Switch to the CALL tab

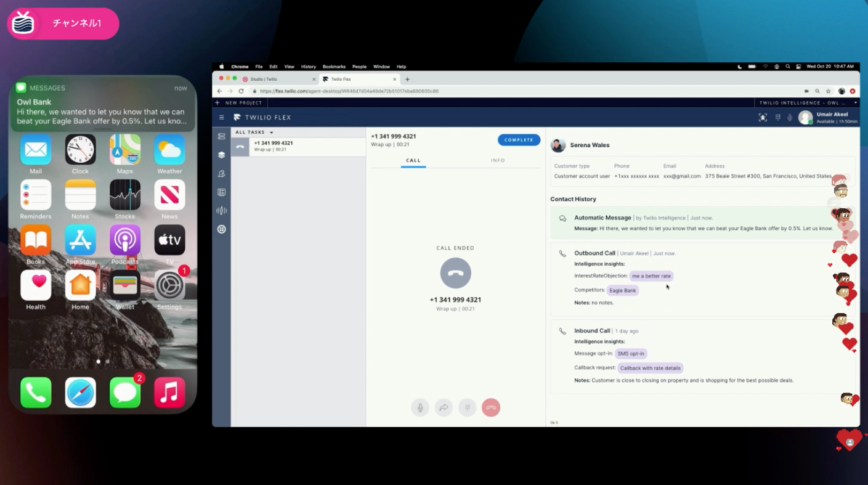413,160
